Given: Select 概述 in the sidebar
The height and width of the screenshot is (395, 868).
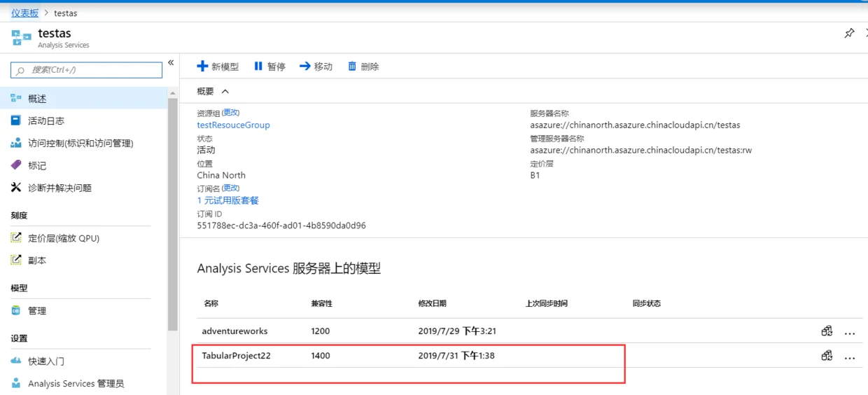Looking at the screenshot, I should click(37, 99).
